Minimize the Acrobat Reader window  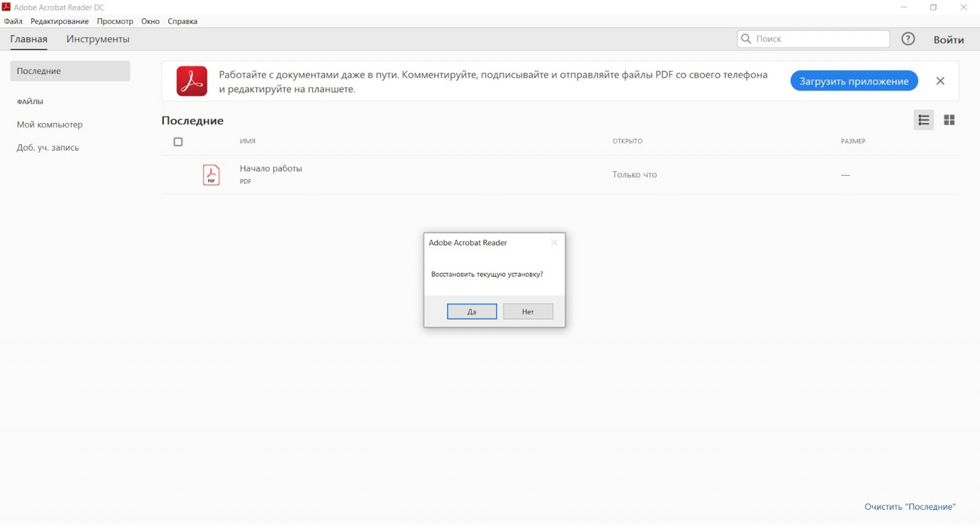click(x=903, y=7)
